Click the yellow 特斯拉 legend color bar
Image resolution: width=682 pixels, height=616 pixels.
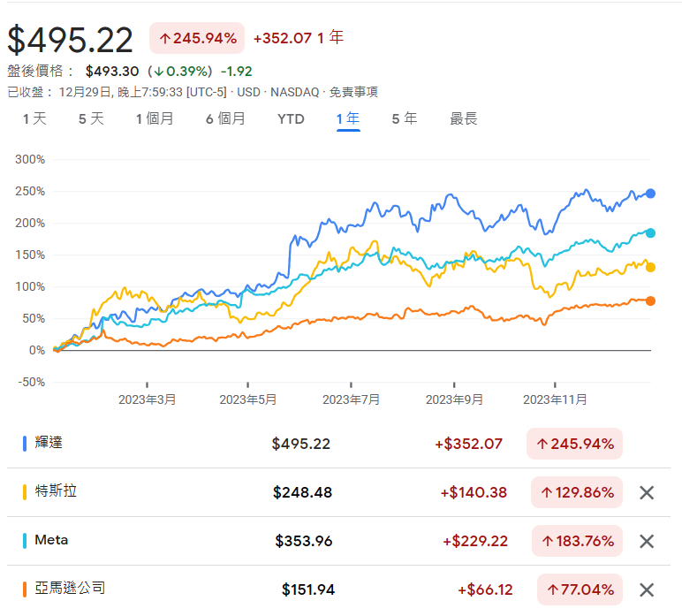click(x=25, y=492)
